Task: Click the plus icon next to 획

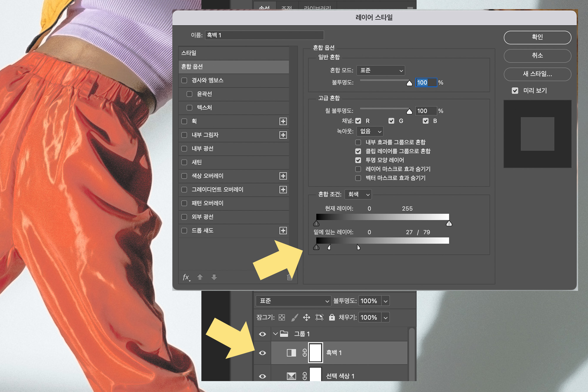Action: pos(283,121)
